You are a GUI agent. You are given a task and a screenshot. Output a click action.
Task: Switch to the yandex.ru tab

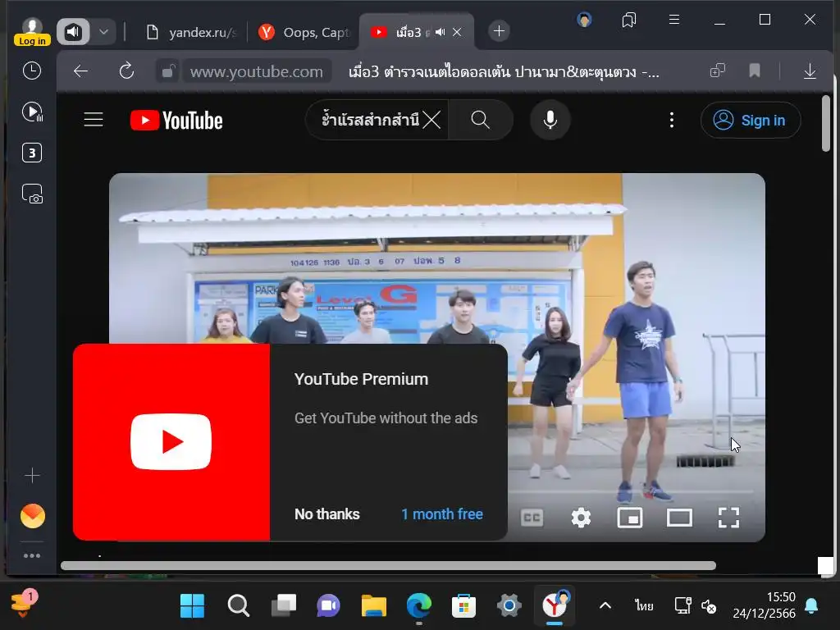coord(191,32)
